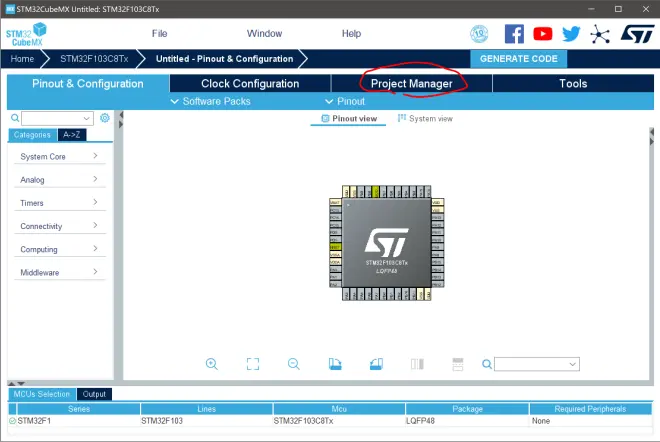Sort table by Mcu column
This screenshot has height=442, width=660.
pyautogui.click(x=339, y=409)
